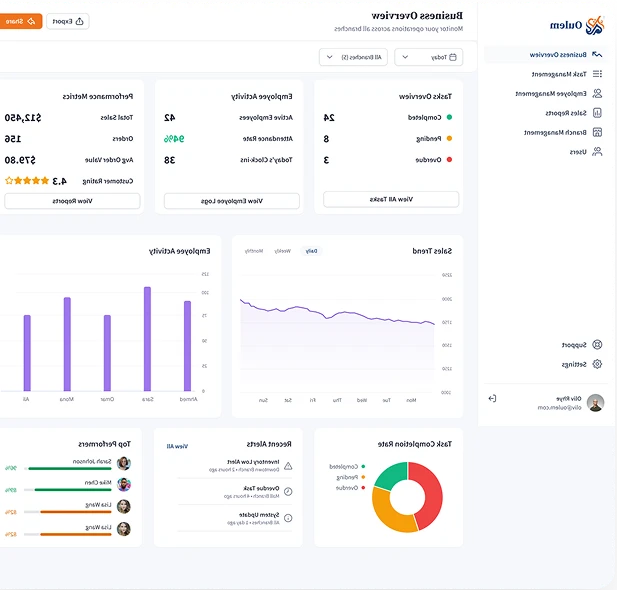Viewport: 617px width, 590px height.
Task: Switch the Sales Trend chart to Weekly
Action: (x=283, y=251)
